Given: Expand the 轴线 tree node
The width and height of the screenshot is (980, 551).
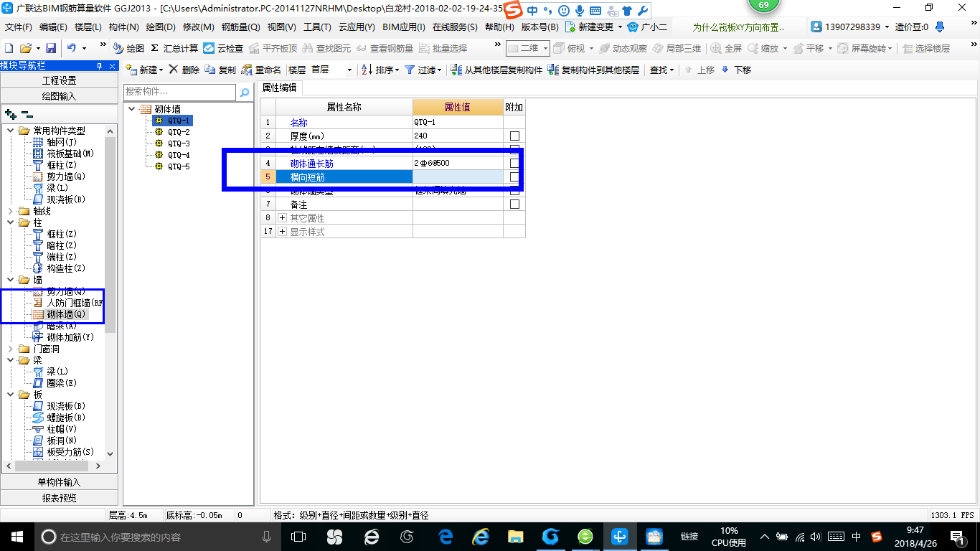Looking at the screenshot, I should [11, 211].
